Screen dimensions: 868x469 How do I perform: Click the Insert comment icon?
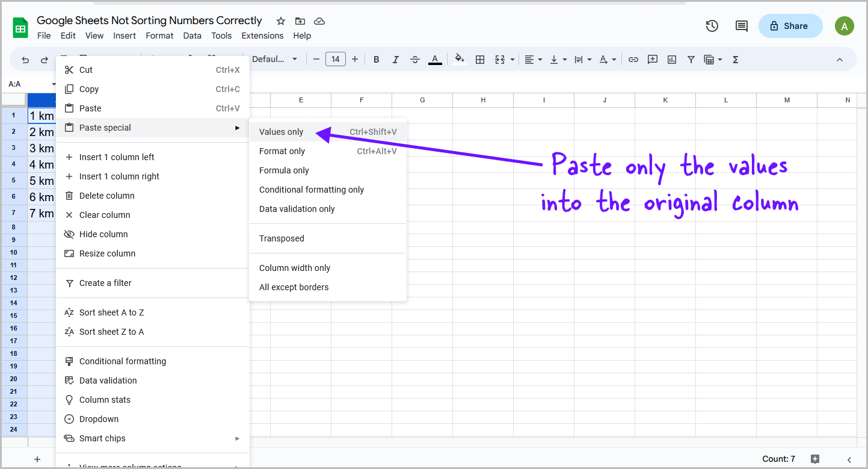653,60
